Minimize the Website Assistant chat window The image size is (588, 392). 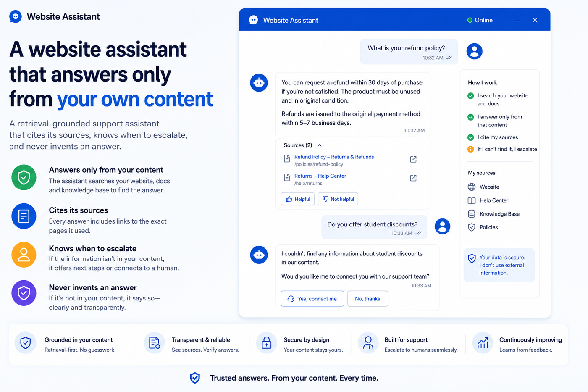pyautogui.click(x=517, y=21)
